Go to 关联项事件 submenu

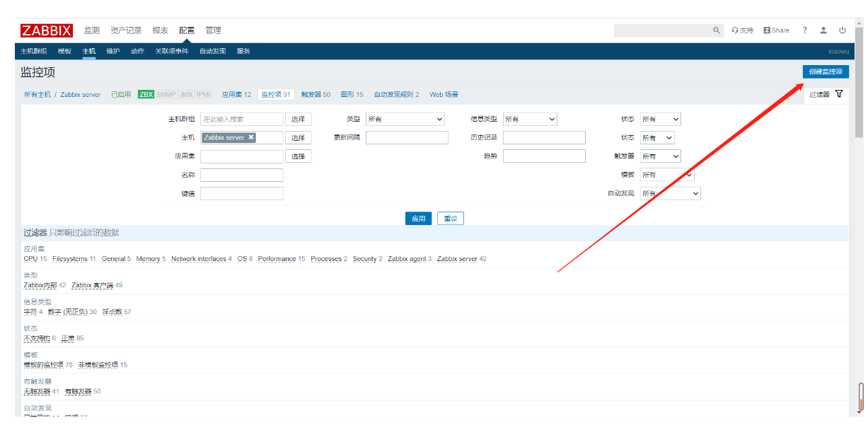pyautogui.click(x=172, y=51)
